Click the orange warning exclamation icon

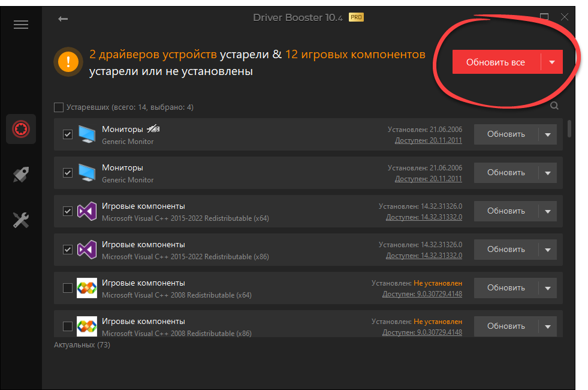[x=68, y=62]
